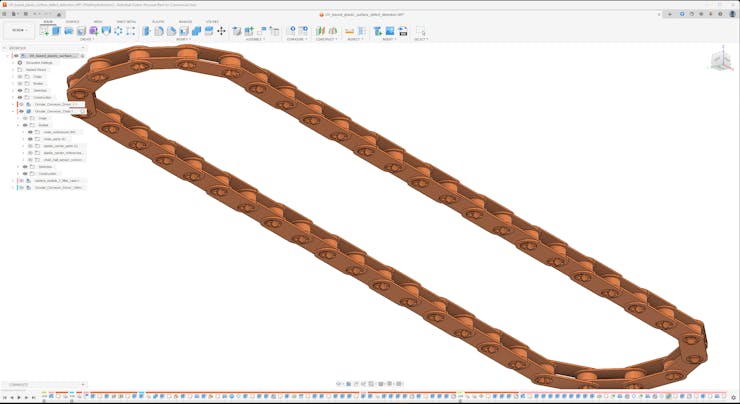Click the New Component icon in toolbar
The image size is (740, 404).
pyautogui.click(x=44, y=31)
